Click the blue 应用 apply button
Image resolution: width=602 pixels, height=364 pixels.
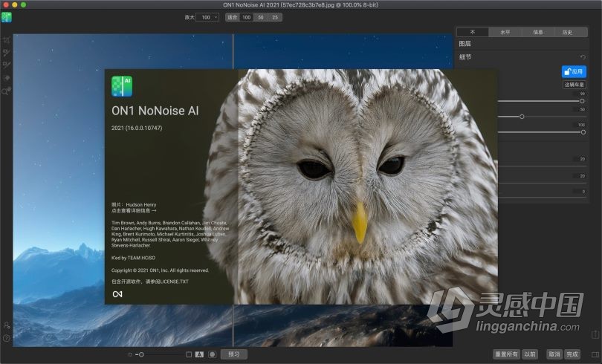574,72
